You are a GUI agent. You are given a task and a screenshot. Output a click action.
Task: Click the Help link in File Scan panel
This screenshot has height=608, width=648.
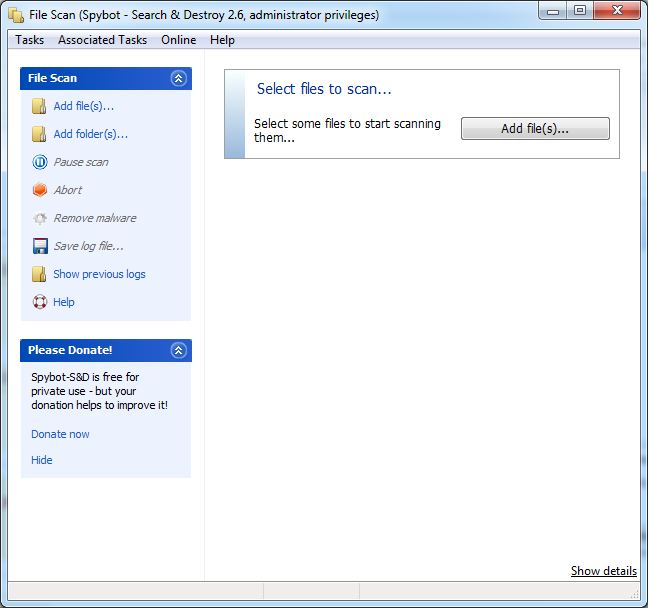tap(64, 302)
